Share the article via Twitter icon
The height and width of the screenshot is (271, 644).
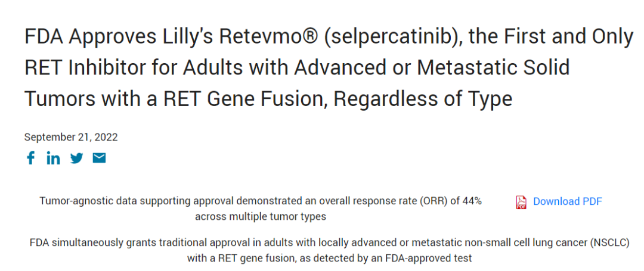77,158
